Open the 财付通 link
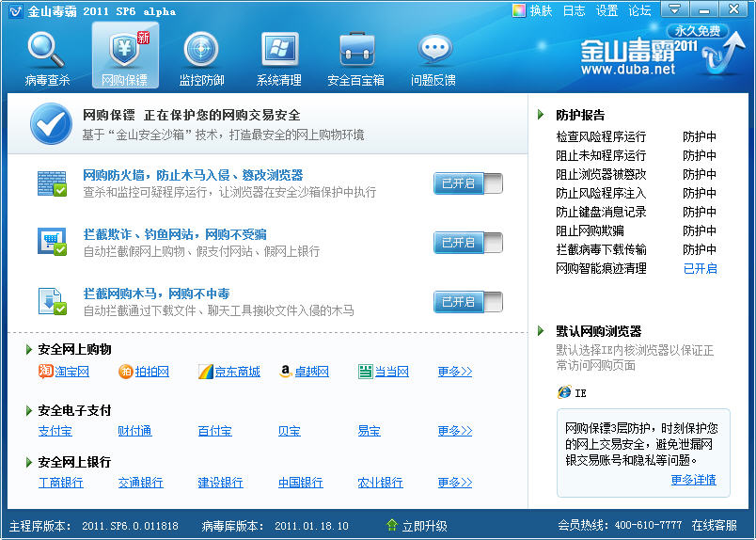This screenshot has height=540, width=756. [x=134, y=431]
